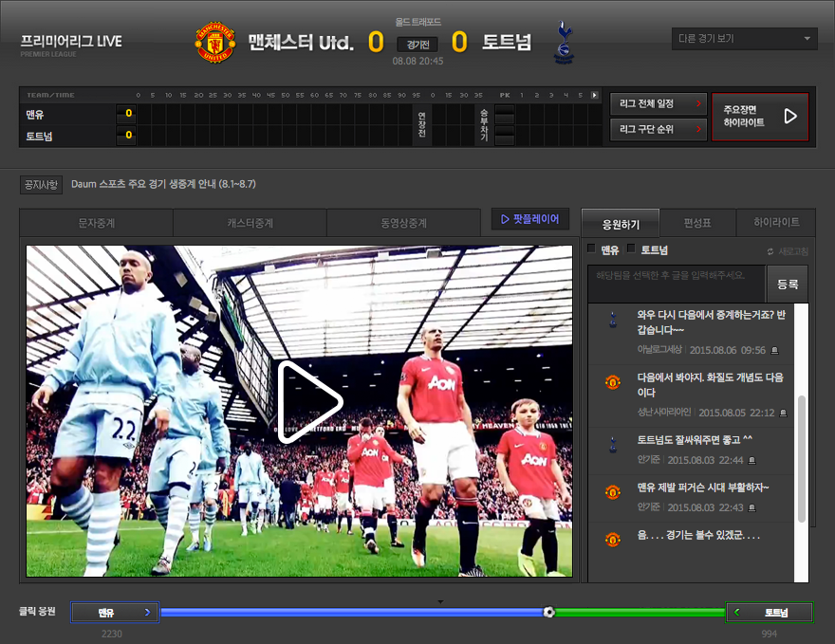Check the 맨유 team checkbox
Screen dimensions: 835x644
click(592, 249)
